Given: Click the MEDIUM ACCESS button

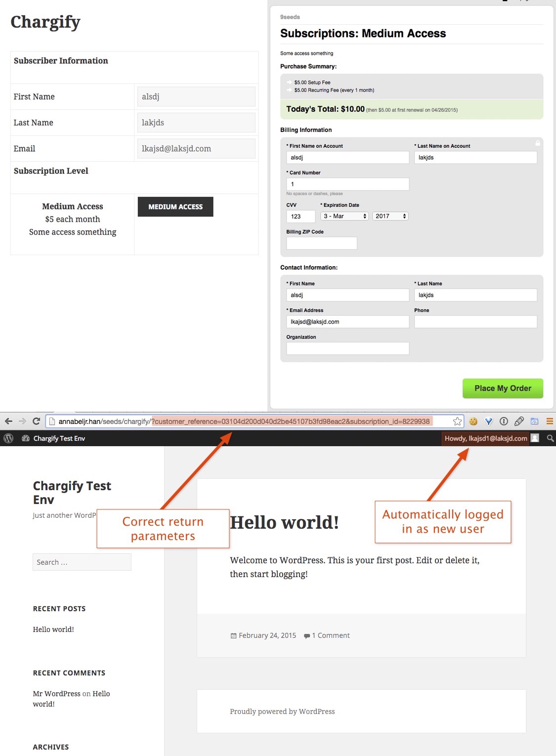Looking at the screenshot, I should (x=175, y=207).
